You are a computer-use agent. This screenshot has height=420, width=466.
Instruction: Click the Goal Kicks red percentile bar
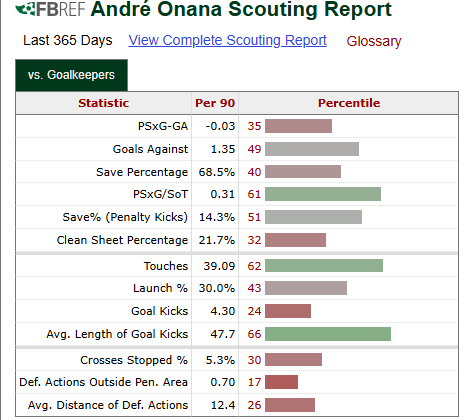pos(288,311)
